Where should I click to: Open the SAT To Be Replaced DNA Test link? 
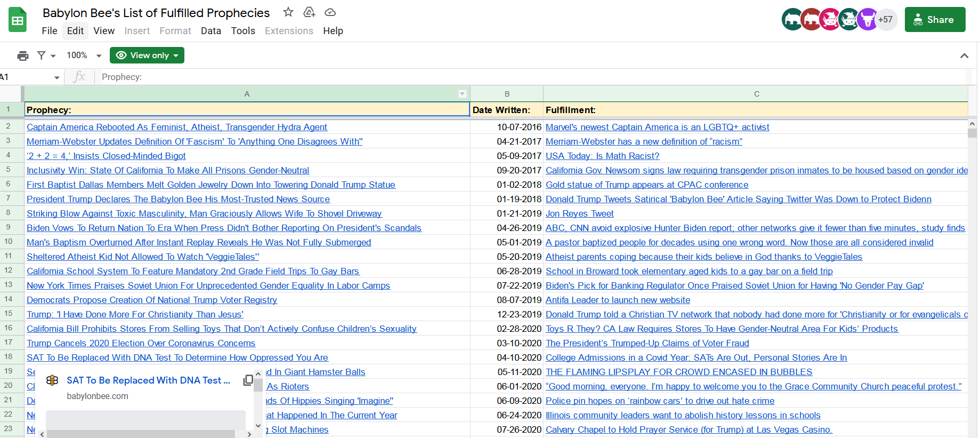(177, 357)
